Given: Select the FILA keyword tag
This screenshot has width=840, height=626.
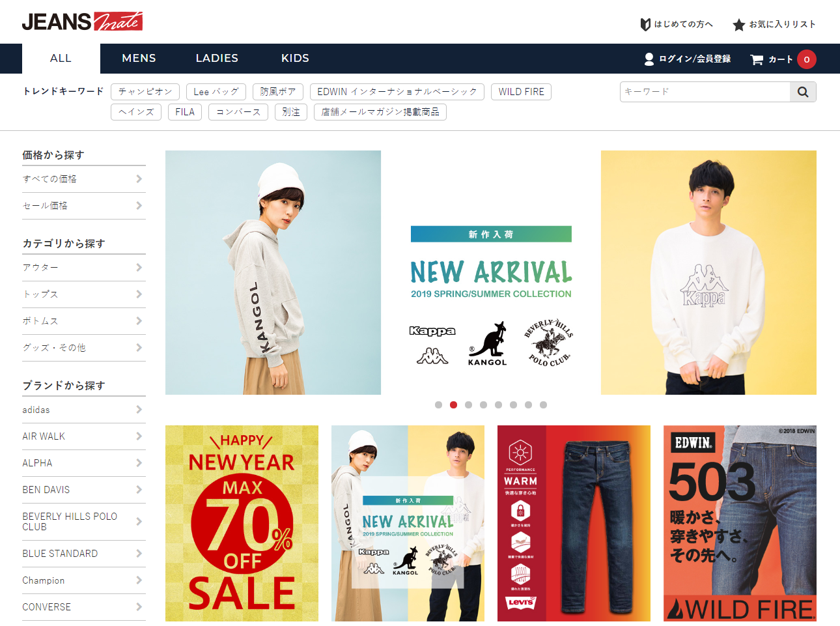Looking at the screenshot, I should point(185,112).
